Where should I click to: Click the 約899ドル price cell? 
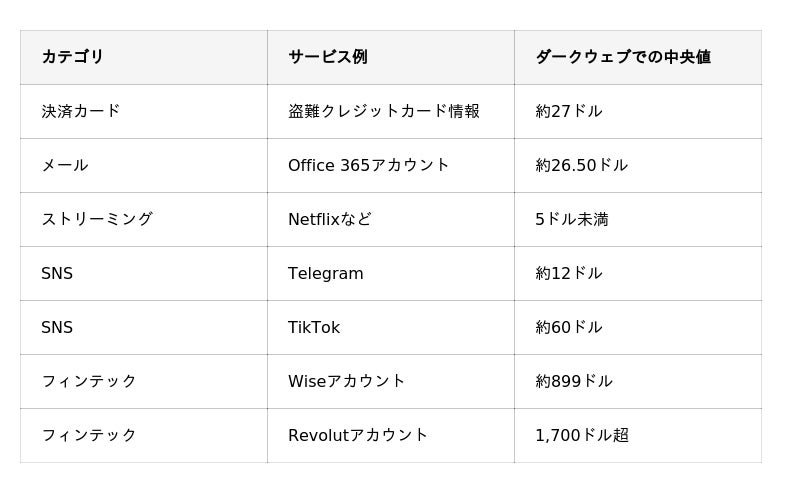coord(638,382)
